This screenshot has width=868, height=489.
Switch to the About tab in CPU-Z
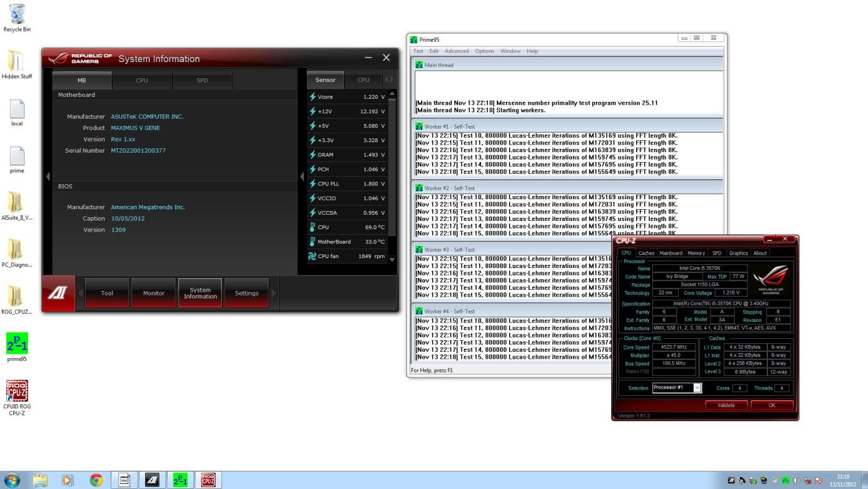(760, 253)
